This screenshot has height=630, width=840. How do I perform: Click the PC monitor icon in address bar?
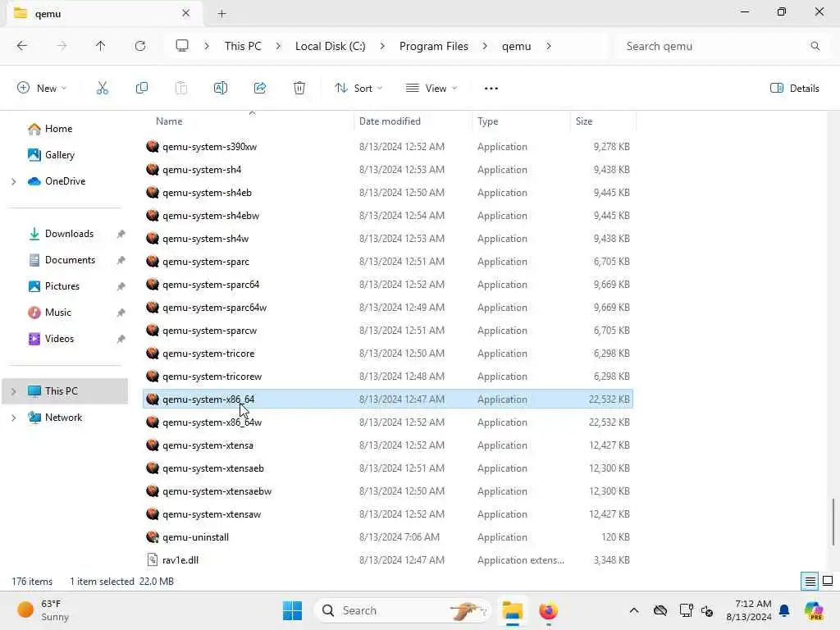pyautogui.click(x=182, y=46)
